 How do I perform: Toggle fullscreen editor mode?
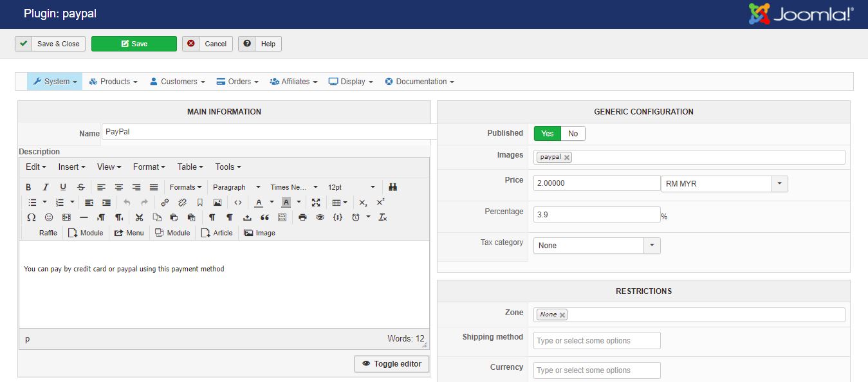[x=316, y=203]
